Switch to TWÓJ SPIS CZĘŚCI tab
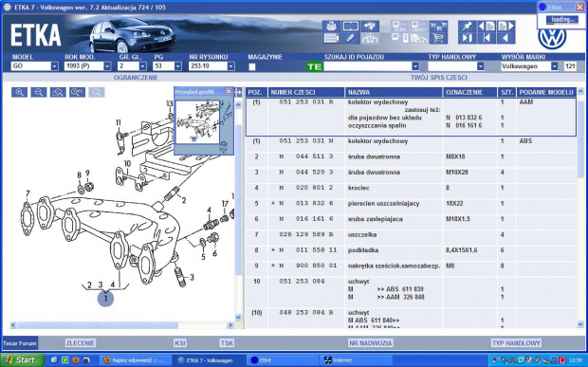 click(439, 78)
